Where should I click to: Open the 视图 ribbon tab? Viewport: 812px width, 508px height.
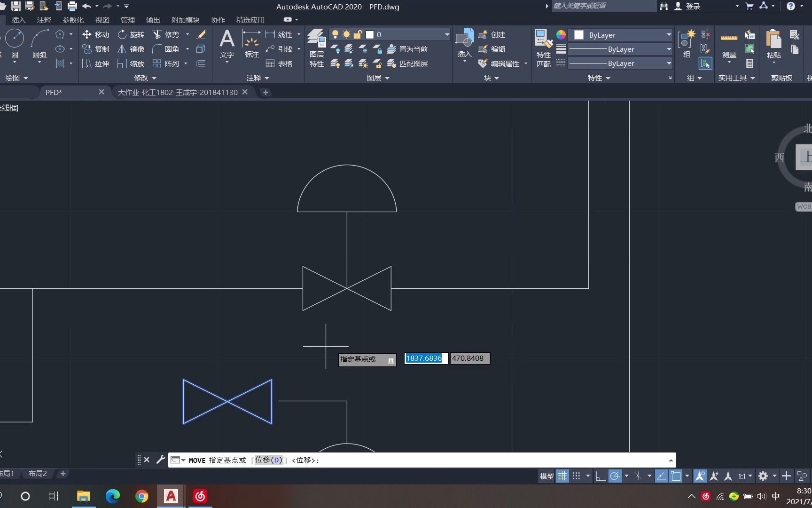pyautogui.click(x=102, y=20)
